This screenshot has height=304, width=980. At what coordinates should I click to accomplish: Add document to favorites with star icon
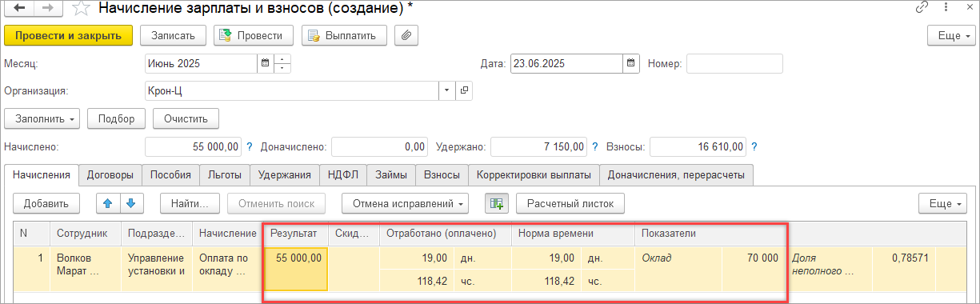[x=80, y=10]
